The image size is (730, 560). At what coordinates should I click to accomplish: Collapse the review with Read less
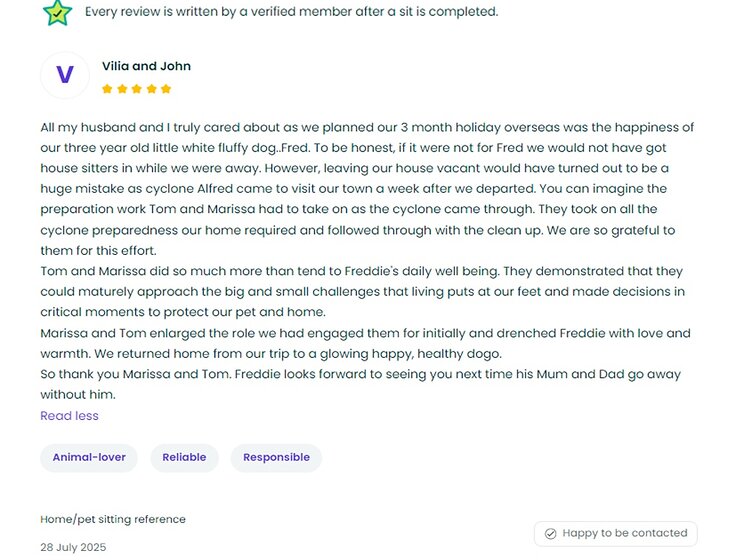coord(69,416)
